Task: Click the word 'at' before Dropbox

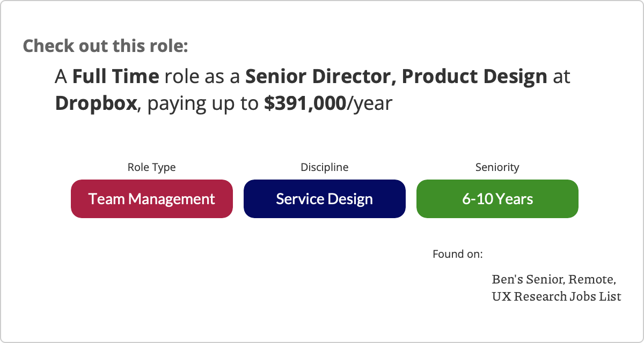Action: [x=561, y=77]
